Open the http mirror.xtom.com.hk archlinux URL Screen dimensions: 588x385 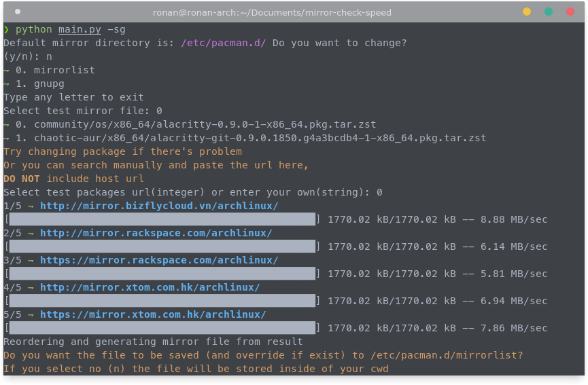coord(150,287)
